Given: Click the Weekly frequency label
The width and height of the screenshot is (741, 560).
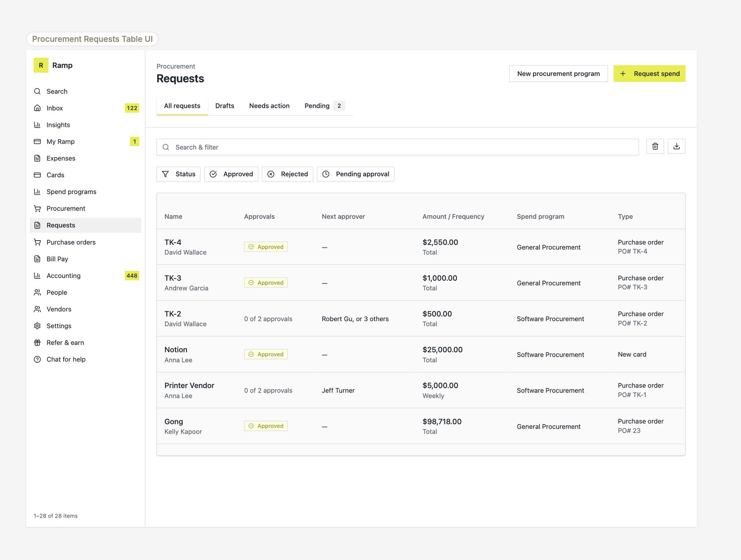Looking at the screenshot, I should (x=433, y=396).
